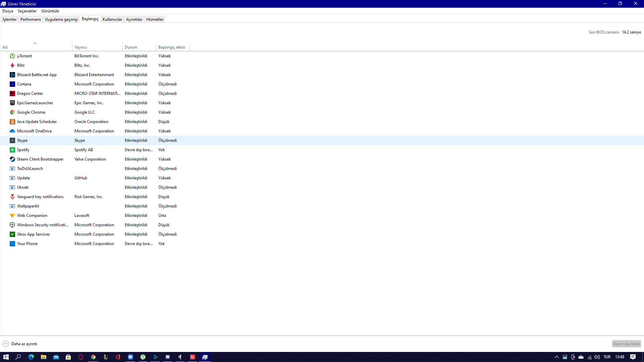644x362 pixels.
Task: Click the 14.2 saniye BIOS time value
Action: pyautogui.click(x=631, y=32)
